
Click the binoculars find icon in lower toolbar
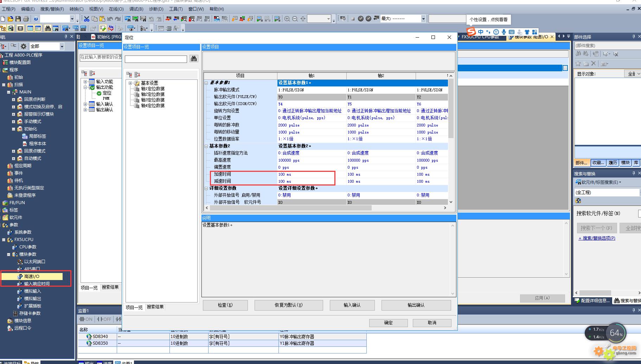click(48, 28)
